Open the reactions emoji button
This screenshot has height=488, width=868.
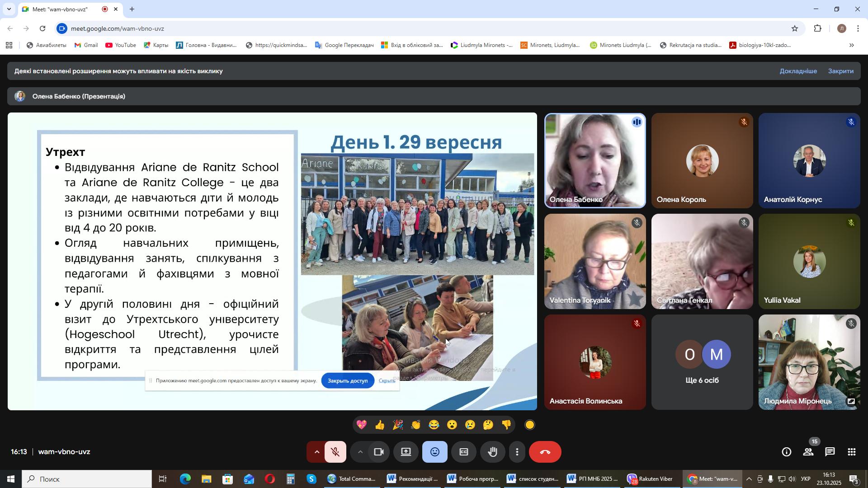click(x=434, y=452)
